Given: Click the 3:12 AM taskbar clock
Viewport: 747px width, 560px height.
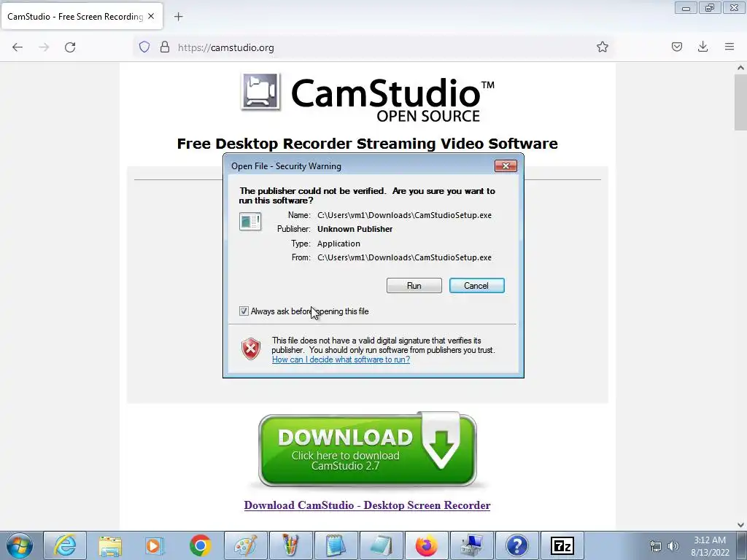Looking at the screenshot, I should coord(710,546).
